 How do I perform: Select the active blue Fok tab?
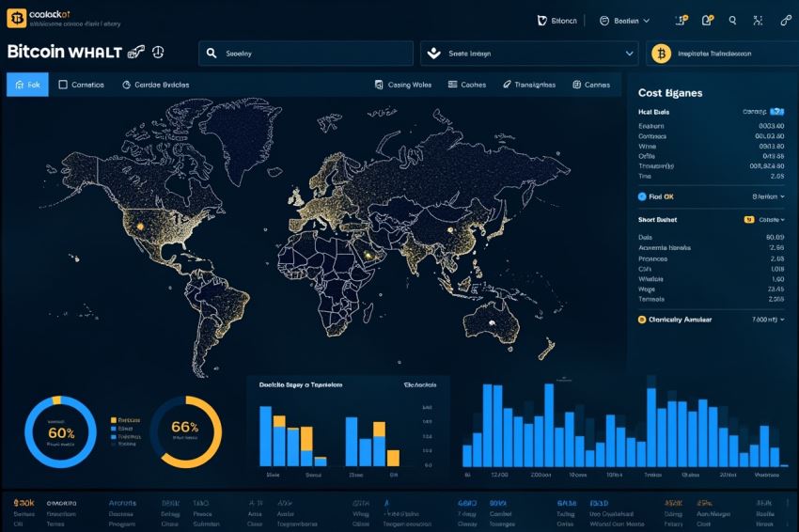point(27,85)
